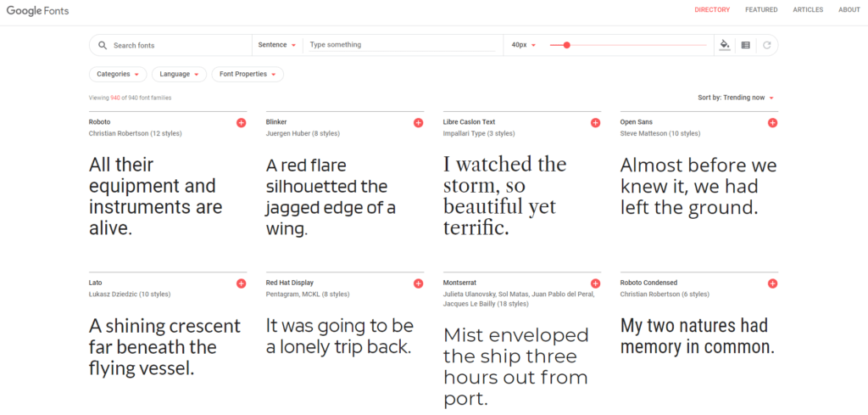The image size is (868, 415).
Task: Click the font size slider handle
Action: 566,46
